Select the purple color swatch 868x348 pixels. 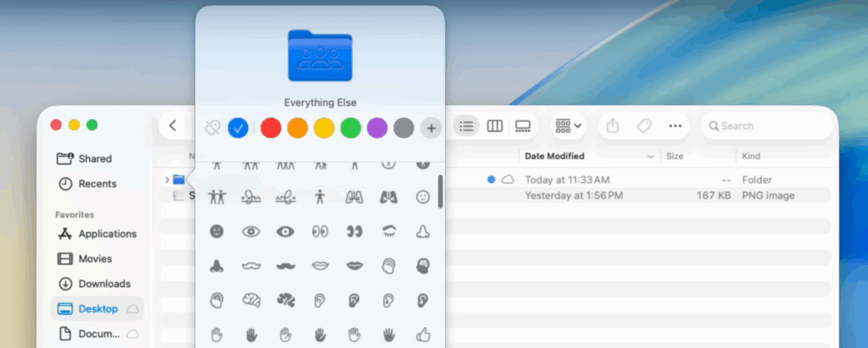377,128
